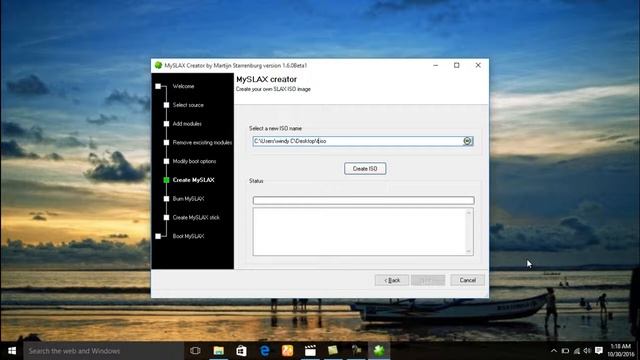Select the Remove existing modules step
The image size is (640, 360).
coord(202,143)
